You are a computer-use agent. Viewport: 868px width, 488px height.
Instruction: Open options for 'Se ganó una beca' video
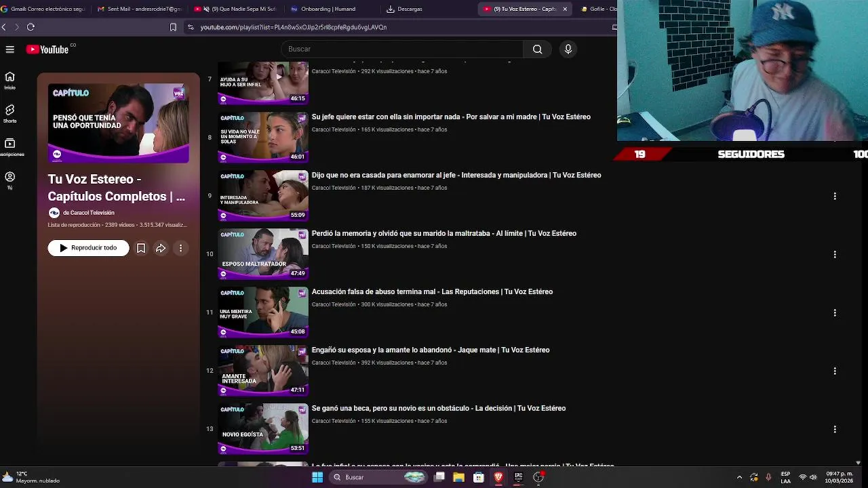[835, 429]
